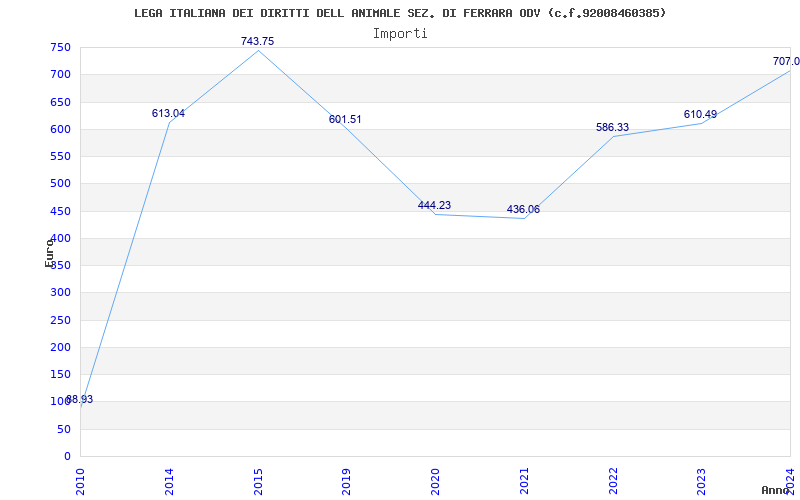This screenshot has width=800, height=500.
Task: Click the 50 value on Euro axis
Action: click(x=64, y=430)
